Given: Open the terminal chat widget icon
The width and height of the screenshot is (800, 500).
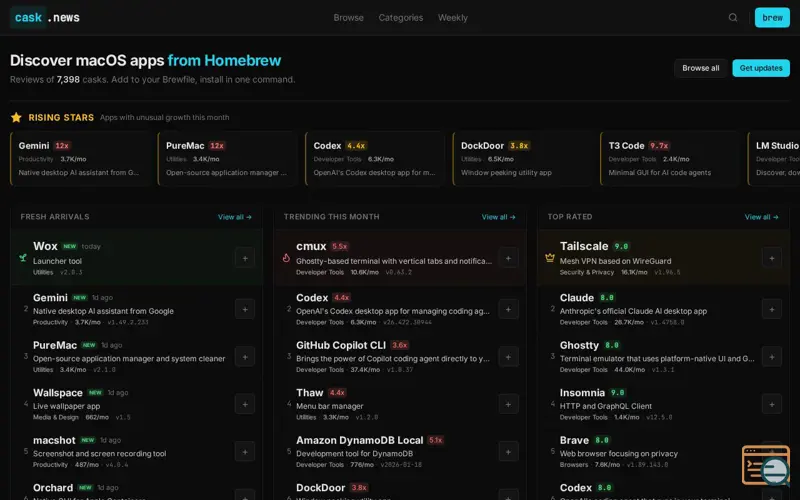Looking at the screenshot, I should [766, 465].
